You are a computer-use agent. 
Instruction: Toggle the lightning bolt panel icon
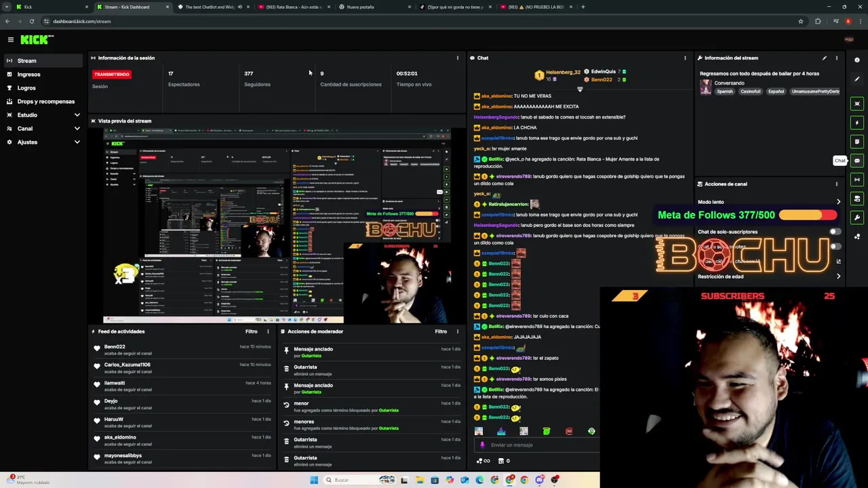tap(857, 123)
